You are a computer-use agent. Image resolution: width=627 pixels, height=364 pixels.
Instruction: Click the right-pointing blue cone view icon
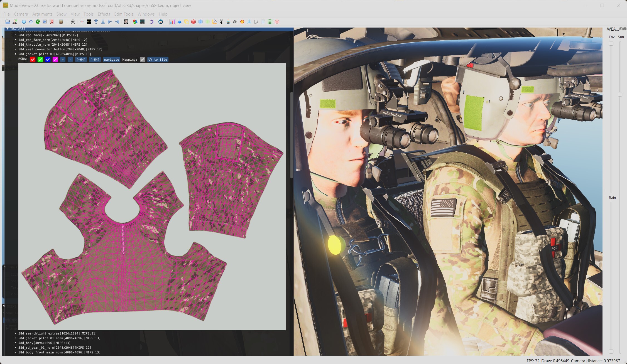point(110,22)
